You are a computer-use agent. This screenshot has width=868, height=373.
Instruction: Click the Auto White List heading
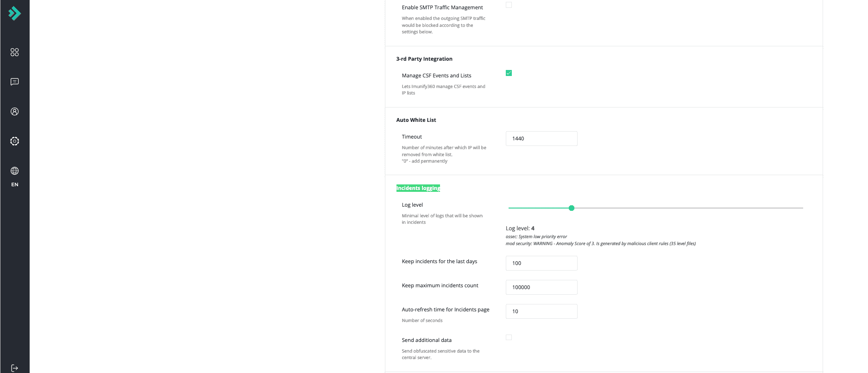416,120
